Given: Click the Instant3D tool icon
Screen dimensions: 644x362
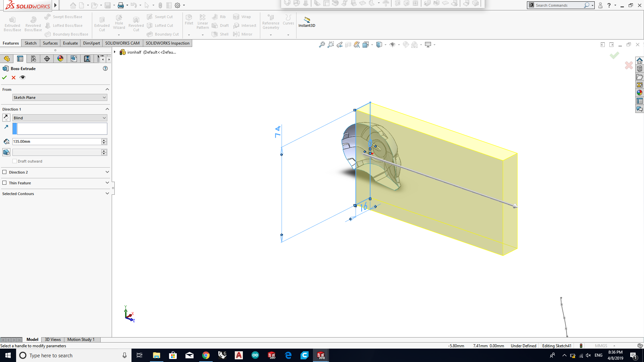Looking at the screenshot, I should coord(307,19).
